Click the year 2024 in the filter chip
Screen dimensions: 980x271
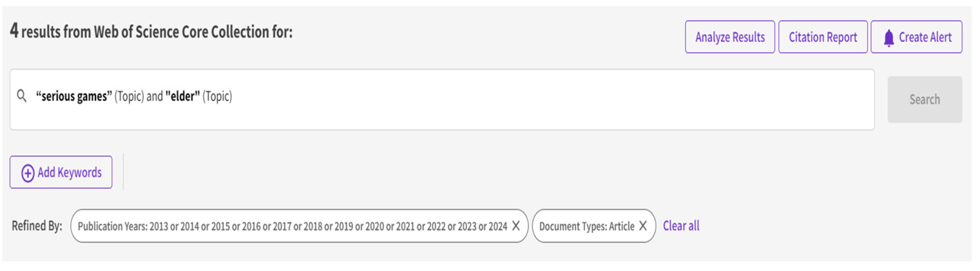pos(498,226)
